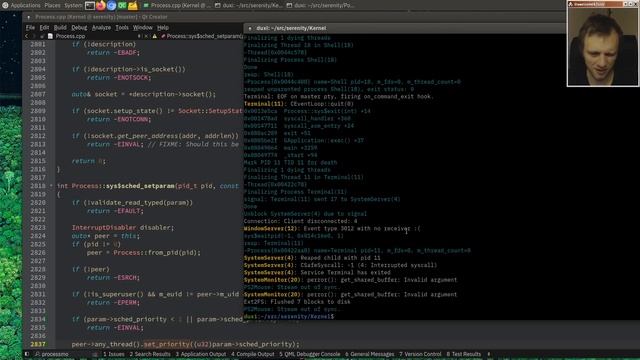Click 'return -ESRCH;' in the editor
The image size is (640, 360).
point(113,278)
